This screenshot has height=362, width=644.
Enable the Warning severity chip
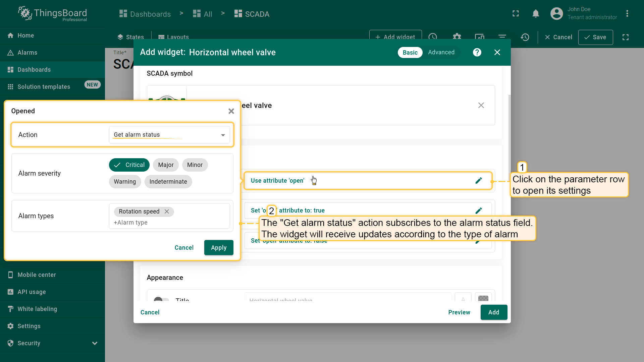pos(125,182)
